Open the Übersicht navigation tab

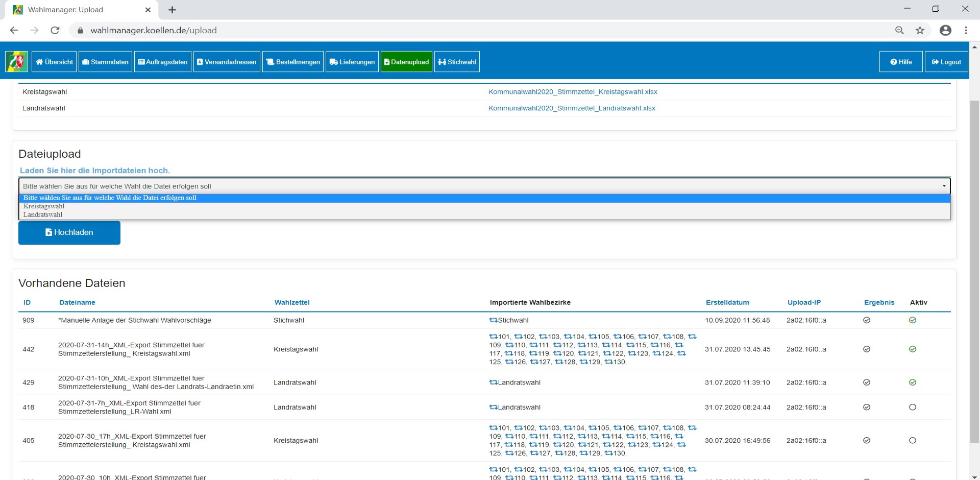tap(54, 62)
